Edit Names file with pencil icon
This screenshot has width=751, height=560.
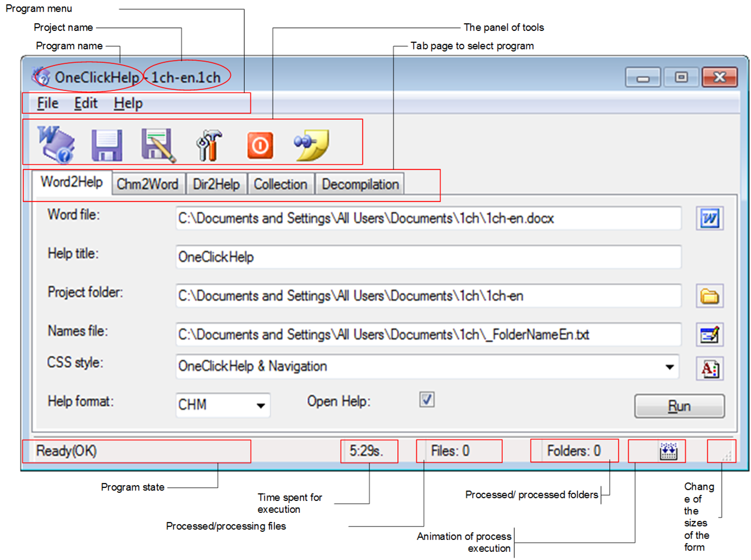[x=709, y=335]
